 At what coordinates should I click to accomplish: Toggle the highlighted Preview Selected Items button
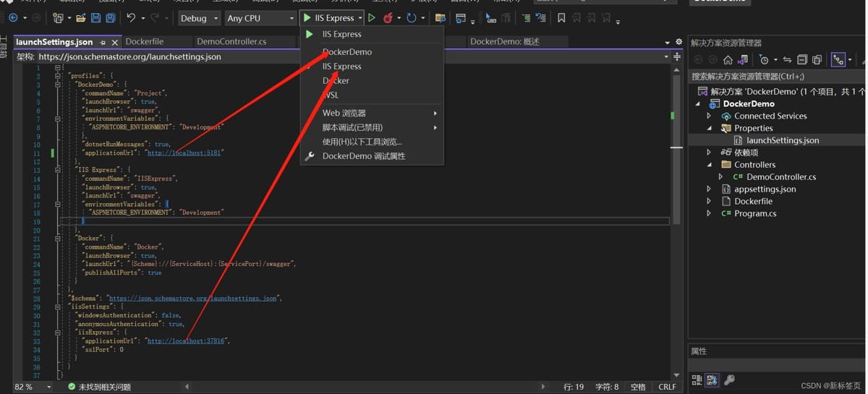click(838, 59)
